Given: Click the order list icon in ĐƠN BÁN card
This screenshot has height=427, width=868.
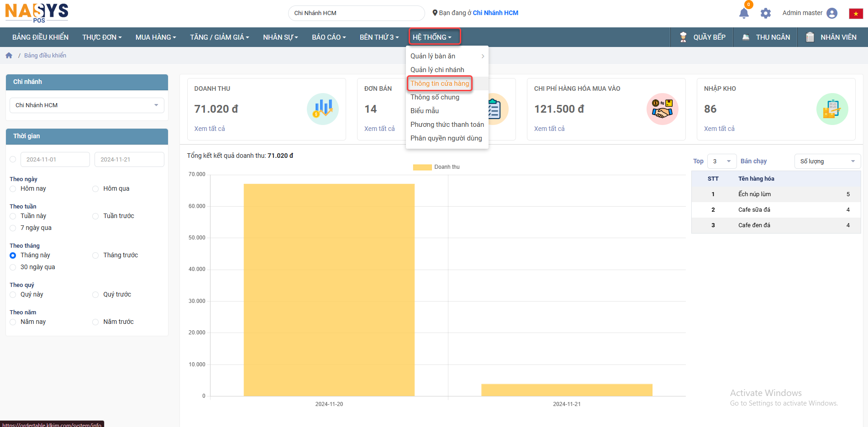Looking at the screenshot, I should [x=495, y=109].
